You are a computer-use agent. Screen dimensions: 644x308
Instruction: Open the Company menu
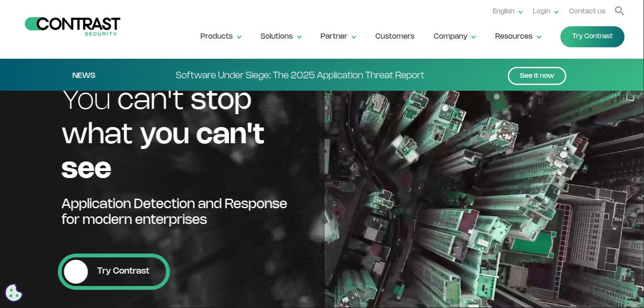455,36
